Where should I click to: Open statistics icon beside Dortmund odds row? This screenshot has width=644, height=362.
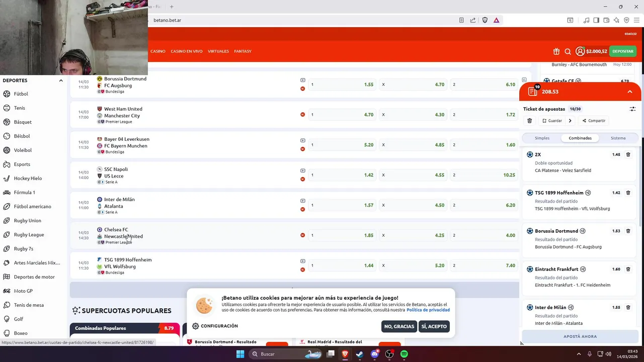pyautogui.click(x=524, y=80)
